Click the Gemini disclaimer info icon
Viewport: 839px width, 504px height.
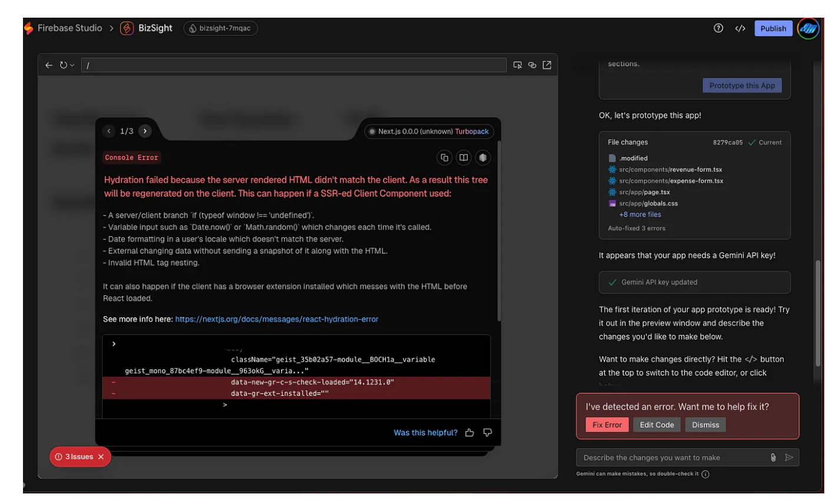point(705,474)
